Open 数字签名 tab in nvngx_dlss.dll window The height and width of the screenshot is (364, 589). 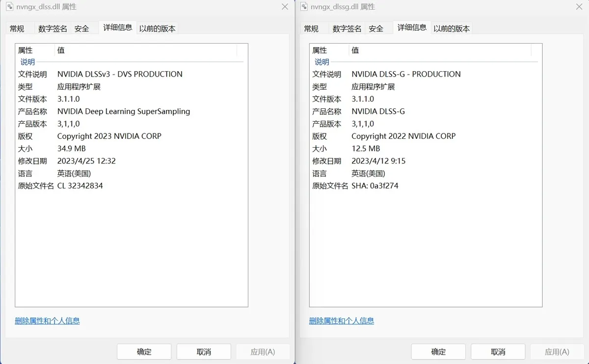[53, 28]
